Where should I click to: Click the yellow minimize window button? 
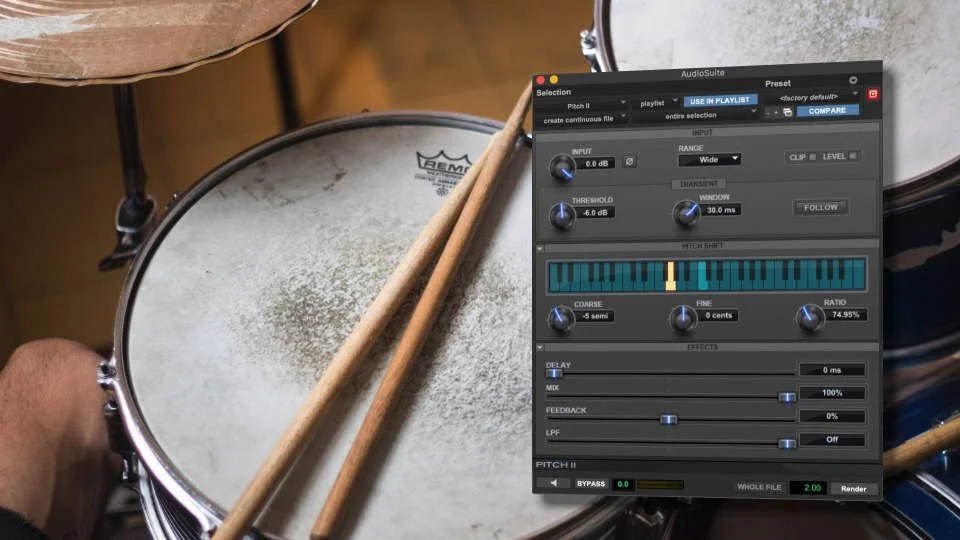[x=553, y=80]
